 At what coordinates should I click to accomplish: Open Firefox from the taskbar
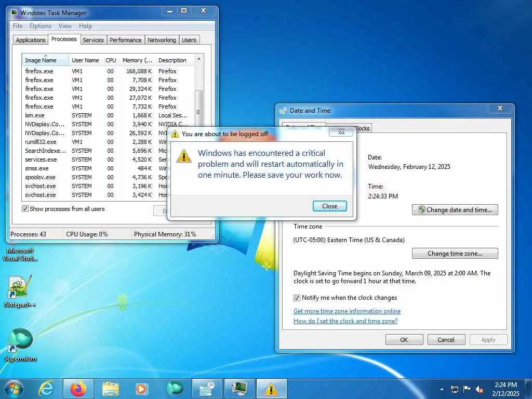pos(78,389)
